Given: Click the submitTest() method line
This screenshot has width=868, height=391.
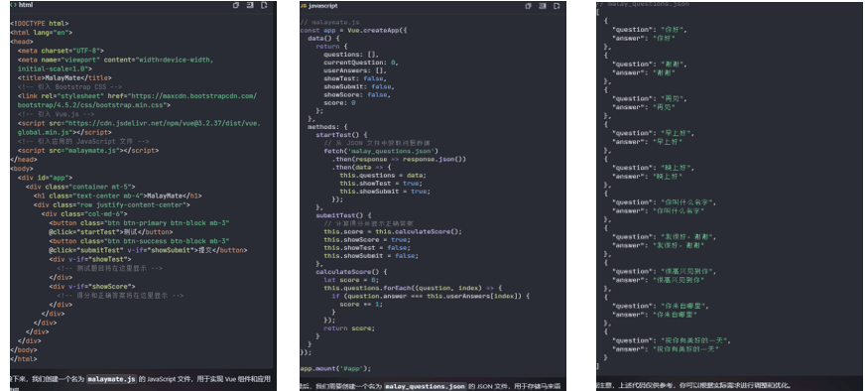Looking at the screenshot, I should tap(344, 215).
